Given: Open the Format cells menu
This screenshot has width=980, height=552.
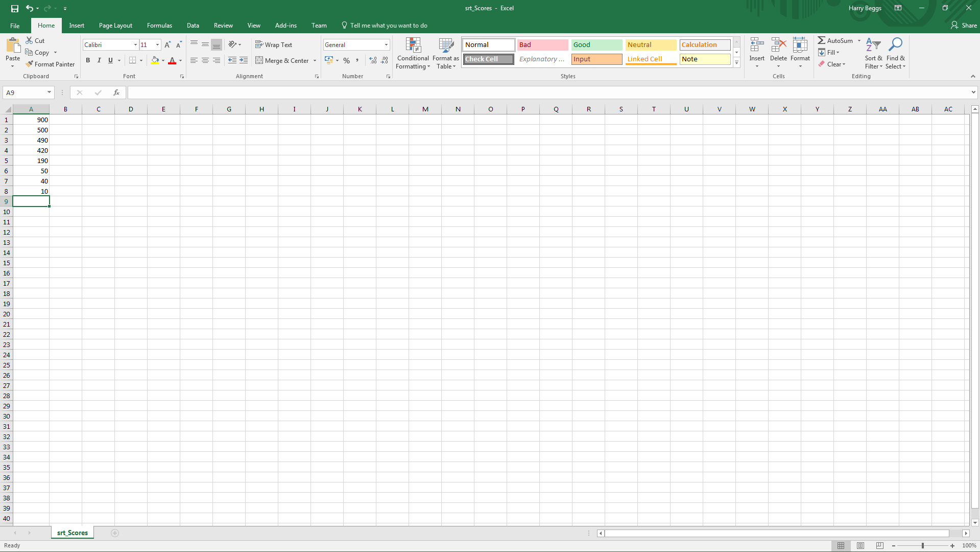Looking at the screenshot, I should [800, 53].
